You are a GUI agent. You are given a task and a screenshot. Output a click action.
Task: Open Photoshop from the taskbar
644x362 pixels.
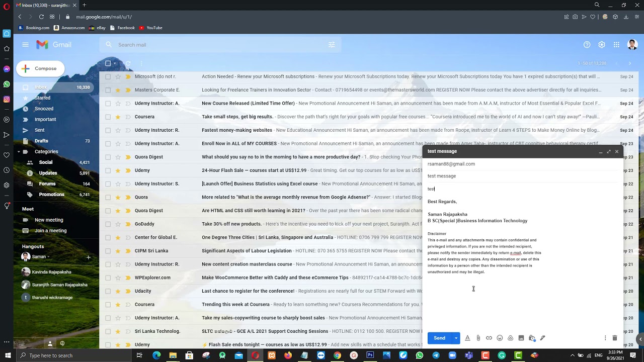pos(370,355)
